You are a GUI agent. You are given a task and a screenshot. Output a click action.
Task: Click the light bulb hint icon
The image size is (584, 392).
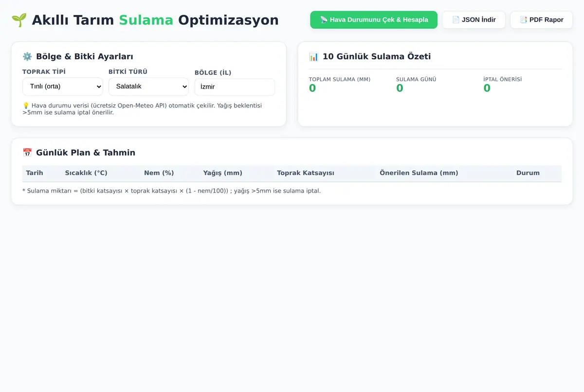(x=26, y=106)
